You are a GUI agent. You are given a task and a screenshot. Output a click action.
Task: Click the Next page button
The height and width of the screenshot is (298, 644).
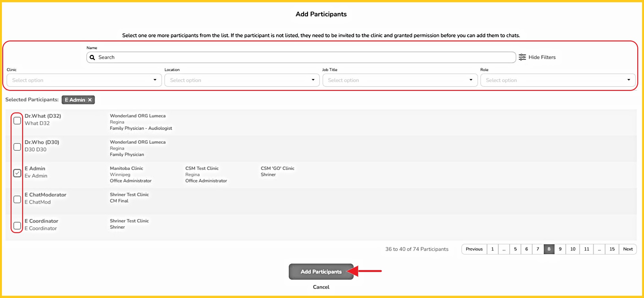(x=628, y=249)
